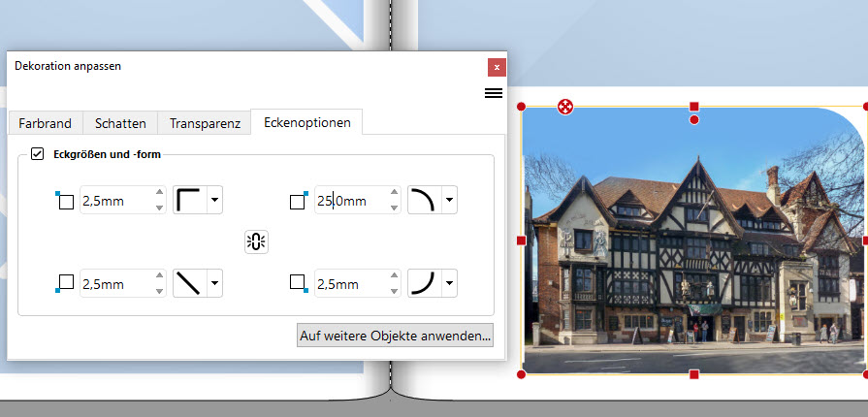This screenshot has height=417, width=868.
Task: Switch to the Transparenz tab
Action: click(x=205, y=123)
